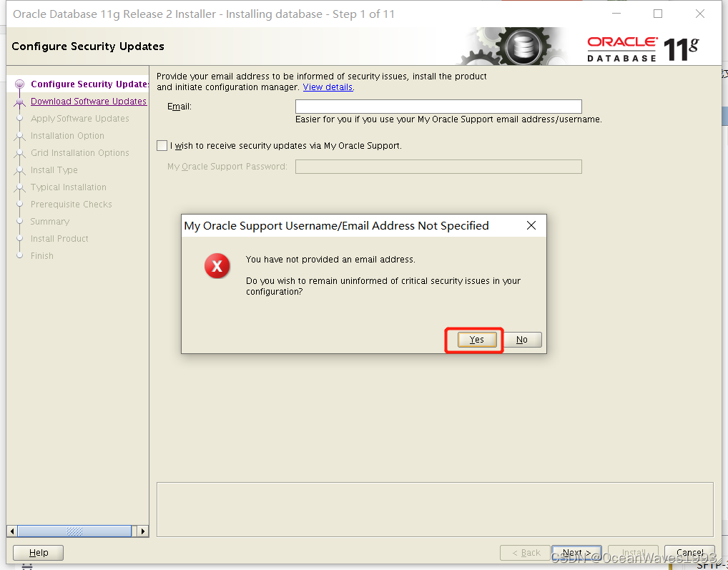Click the red error X icon
Image resolution: width=728 pixels, height=570 pixels.
pyautogui.click(x=217, y=266)
